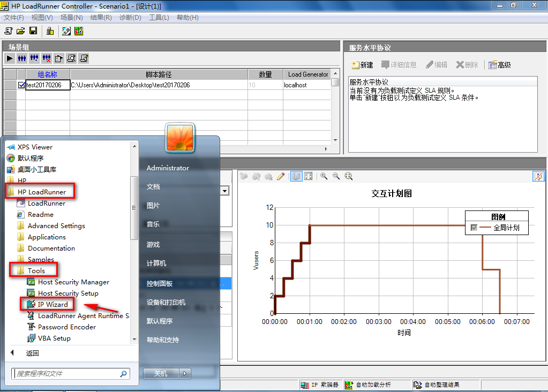Click the Analyze Results chart icon
The height and width of the screenshot is (392, 548).
tap(79, 31)
